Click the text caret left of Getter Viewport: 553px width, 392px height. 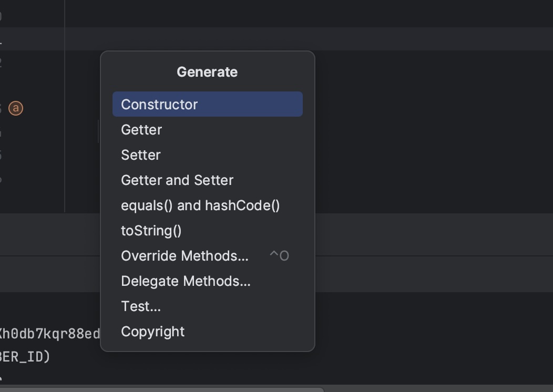click(x=98, y=130)
